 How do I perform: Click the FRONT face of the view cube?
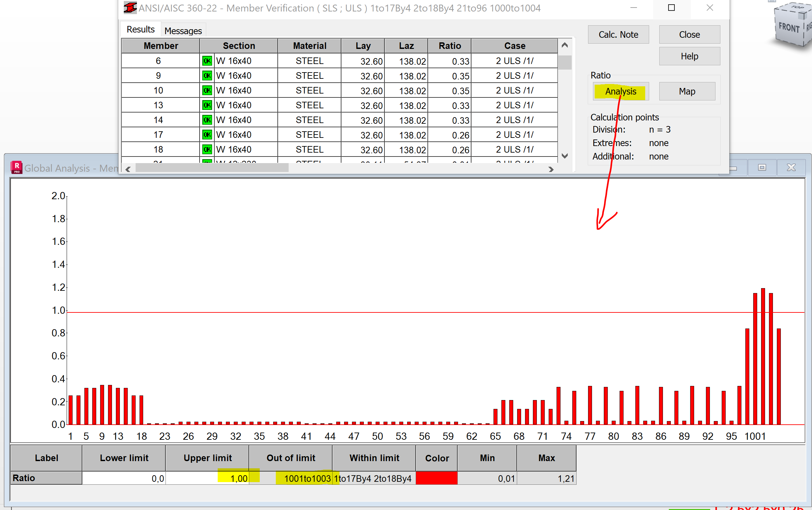[x=789, y=28]
